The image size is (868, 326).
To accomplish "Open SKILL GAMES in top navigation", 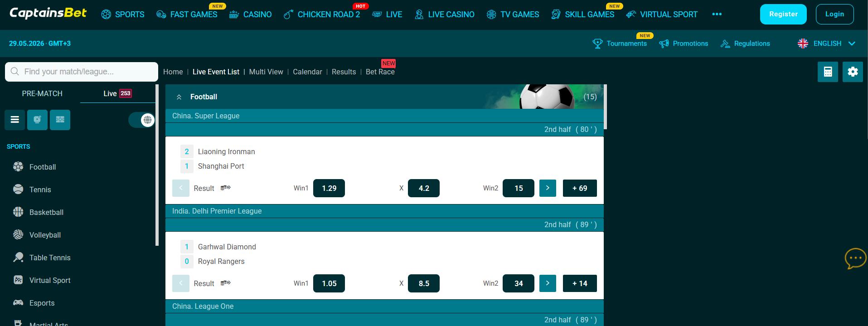I will point(582,15).
